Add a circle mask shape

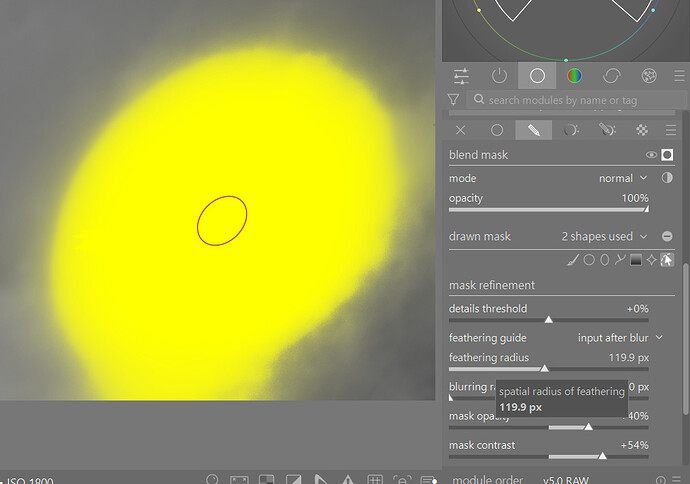pyautogui.click(x=589, y=260)
